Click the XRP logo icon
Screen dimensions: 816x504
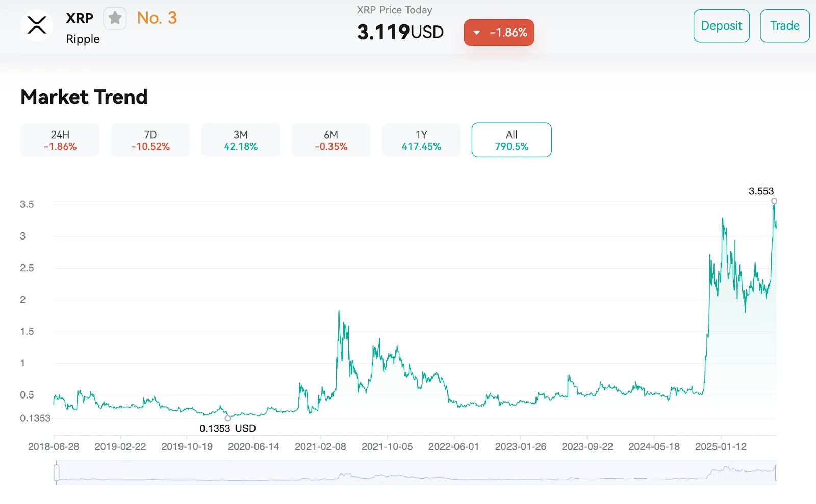(37, 25)
